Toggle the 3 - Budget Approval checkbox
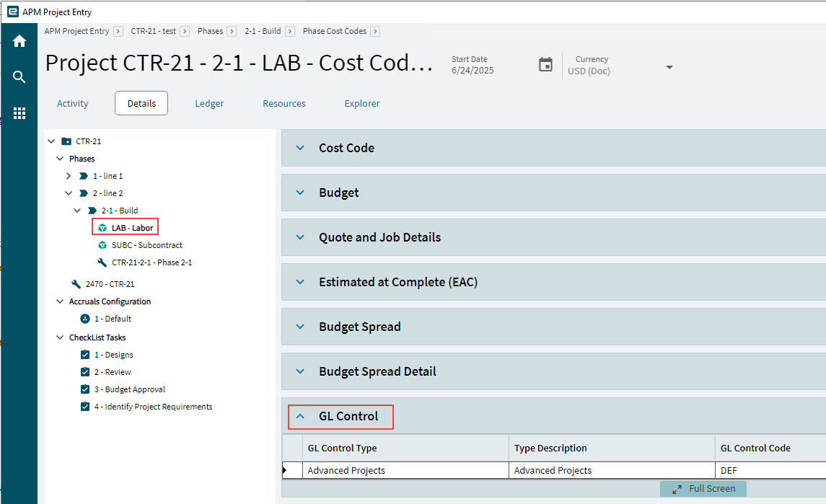This screenshot has width=826, height=504. 85,389
